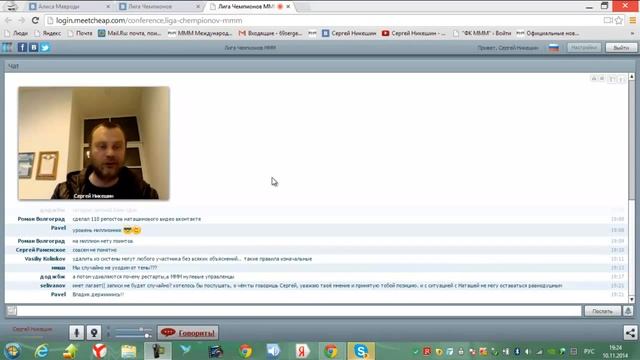Click selivanov's long chat message
The height and width of the screenshot is (360, 640).
click(x=317, y=286)
